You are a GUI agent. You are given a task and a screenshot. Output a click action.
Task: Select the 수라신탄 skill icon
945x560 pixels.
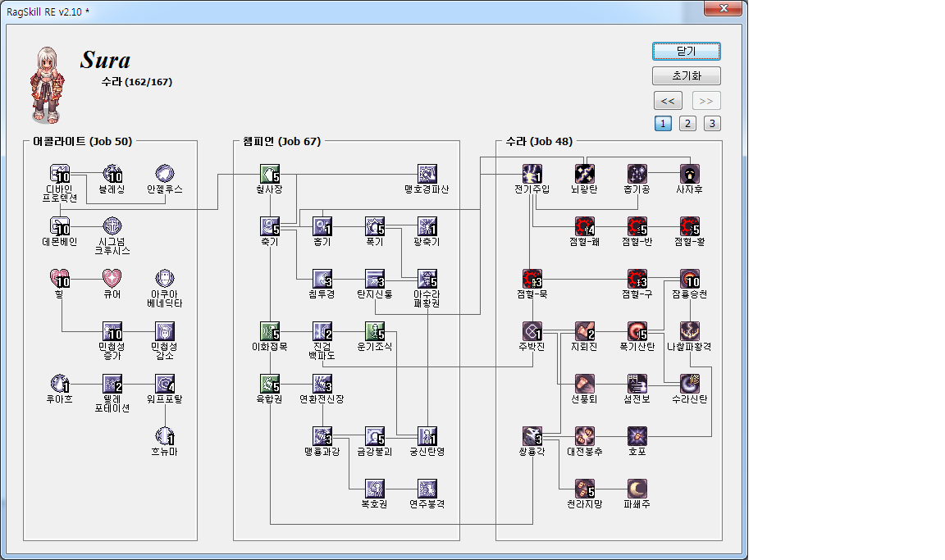(x=689, y=384)
